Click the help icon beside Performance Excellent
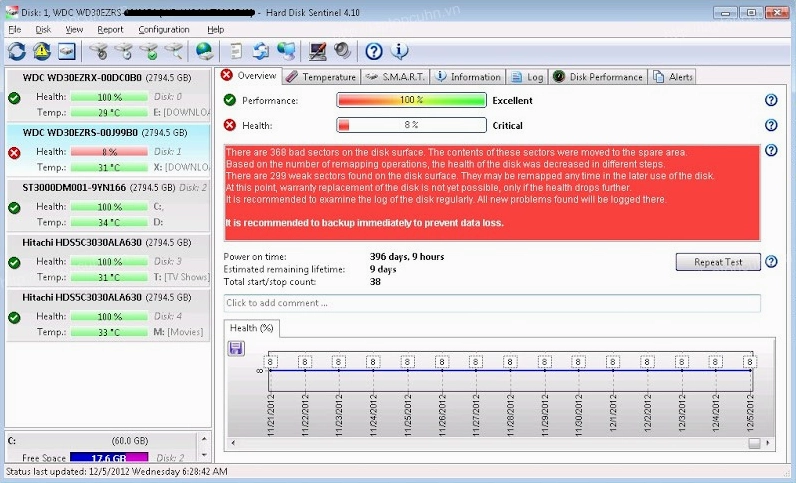 click(x=771, y=100)
